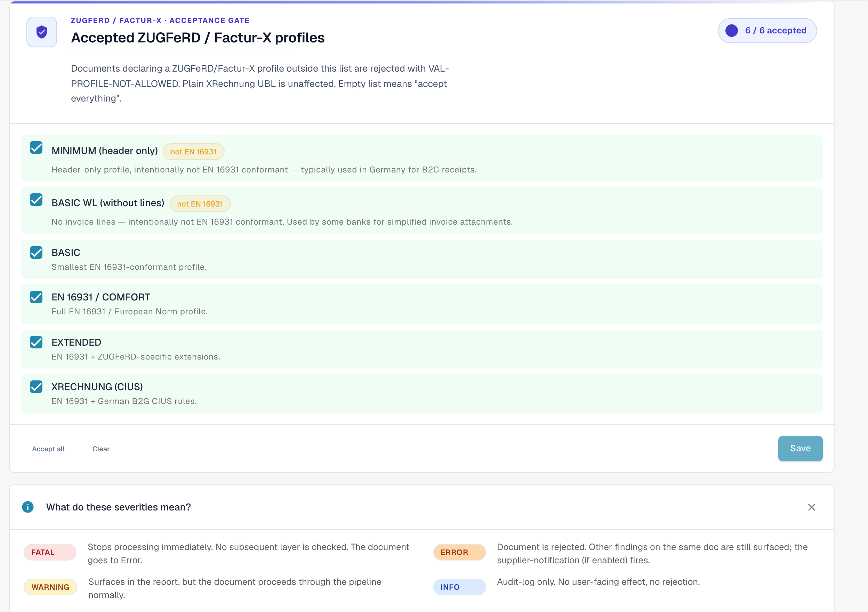The image size is (868, 612).
Task: Click 'What do these severities mean?' heading
Action: [x=118, y=507]
